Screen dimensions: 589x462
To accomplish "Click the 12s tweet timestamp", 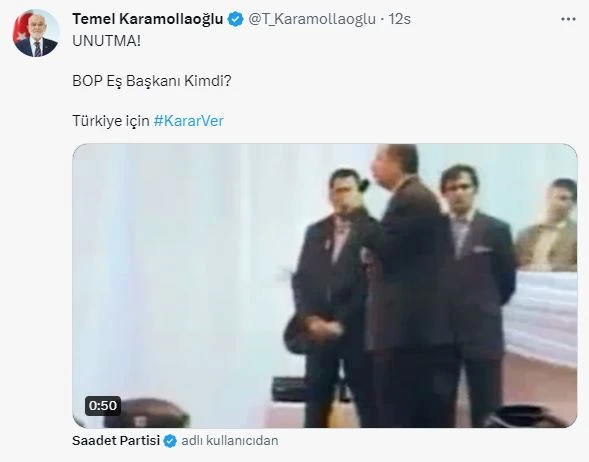I will click(399, 19).
